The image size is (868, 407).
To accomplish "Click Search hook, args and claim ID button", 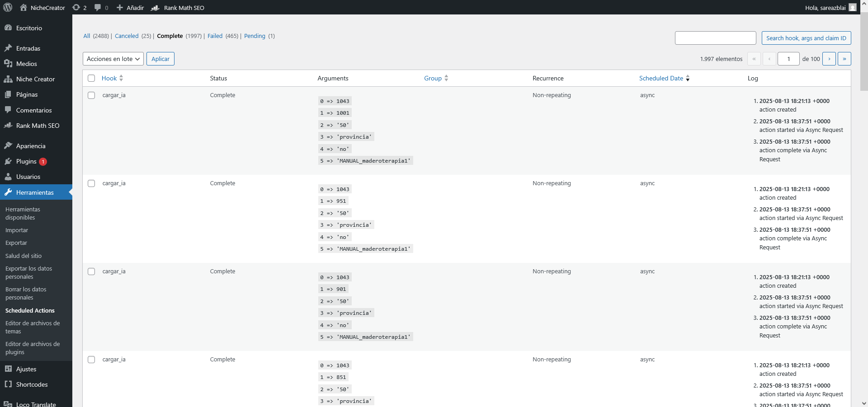I will pos(806,38).
